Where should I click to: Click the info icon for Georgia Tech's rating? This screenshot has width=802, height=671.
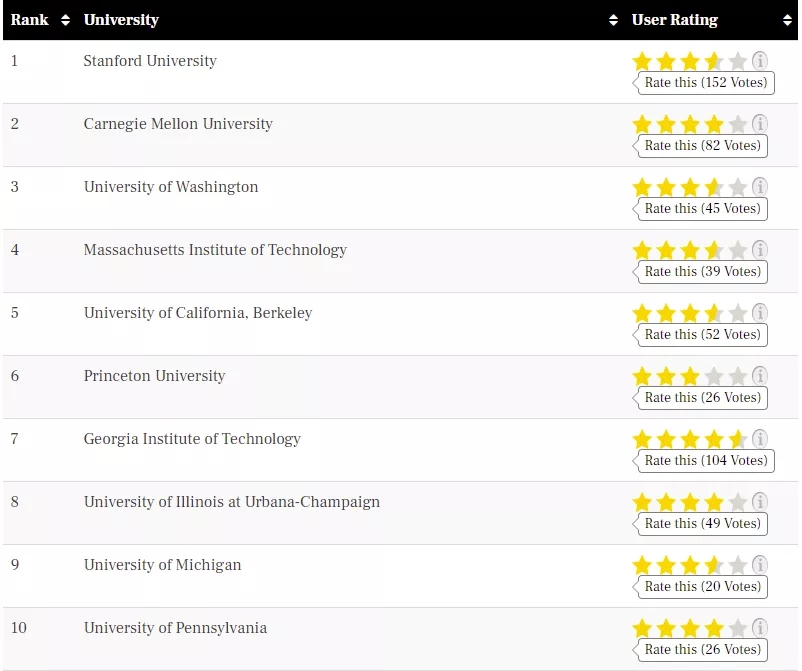pyautogui.click(x=760, y=439)
